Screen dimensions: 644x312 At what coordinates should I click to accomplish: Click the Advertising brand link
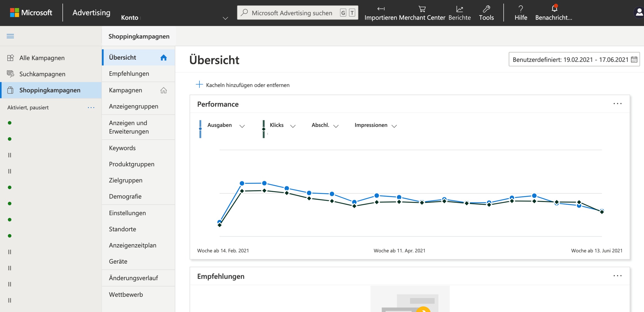(x=91, y=12)
